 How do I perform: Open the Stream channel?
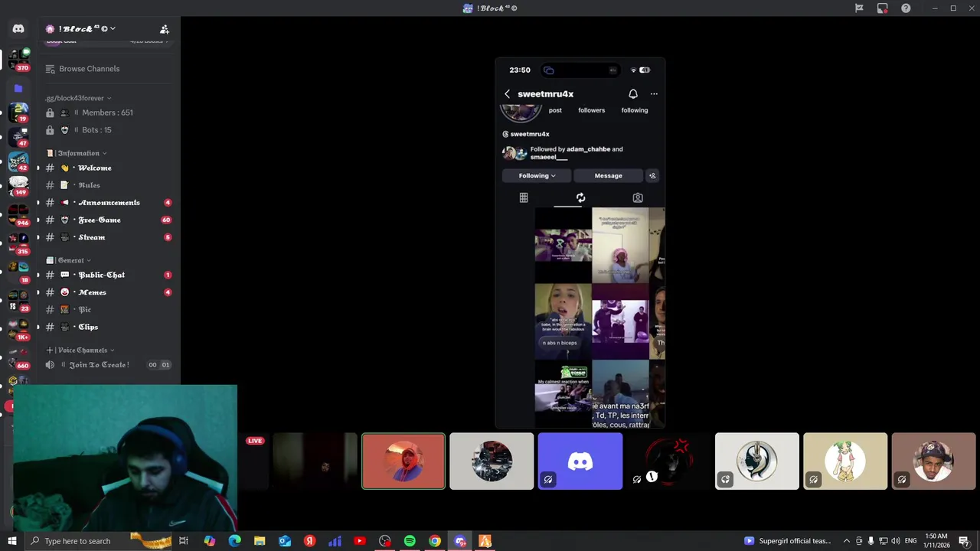pyautogui.click(x=108, y=237)
